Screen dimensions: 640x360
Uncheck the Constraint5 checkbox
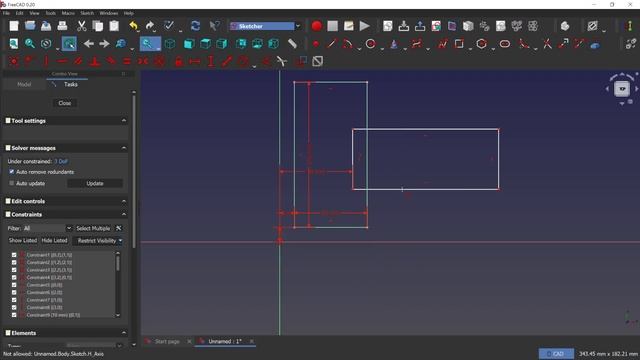[x=14, y=285]
